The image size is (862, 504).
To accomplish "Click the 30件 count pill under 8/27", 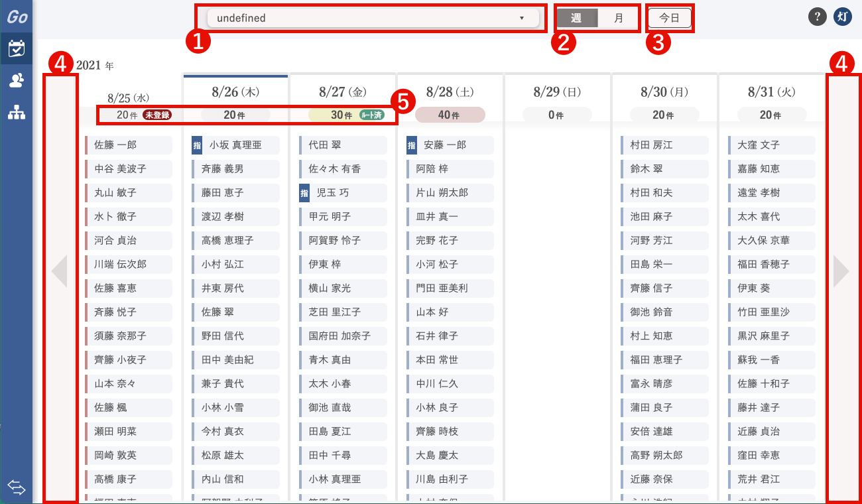I will click(343, 115).
